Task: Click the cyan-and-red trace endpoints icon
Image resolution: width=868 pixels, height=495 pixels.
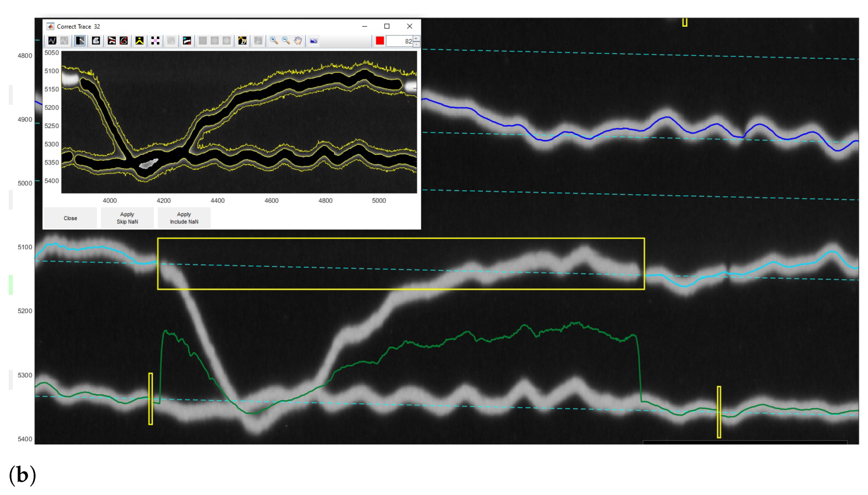Action: click(187, 41)
